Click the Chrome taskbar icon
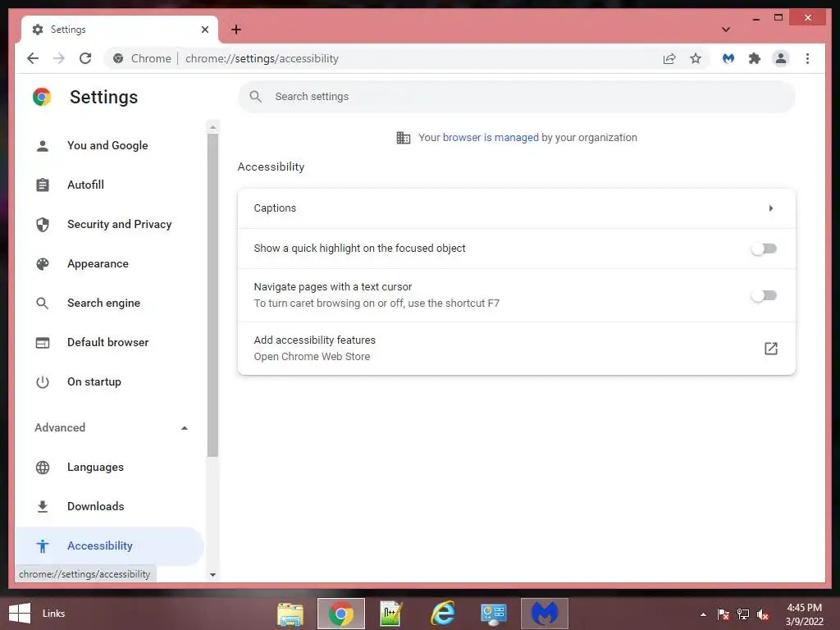The image size is (840, 630). [341, 614]
